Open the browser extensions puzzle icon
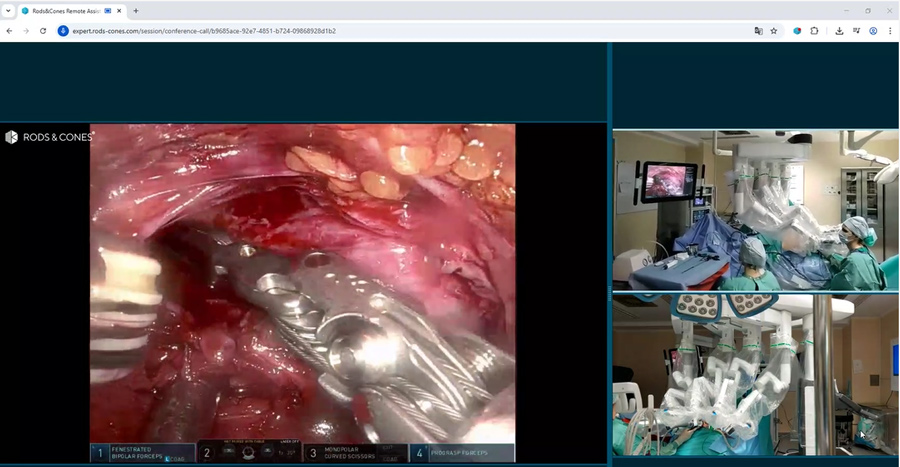The width and height of the screenshot is (900, 467). coord(814,31)
